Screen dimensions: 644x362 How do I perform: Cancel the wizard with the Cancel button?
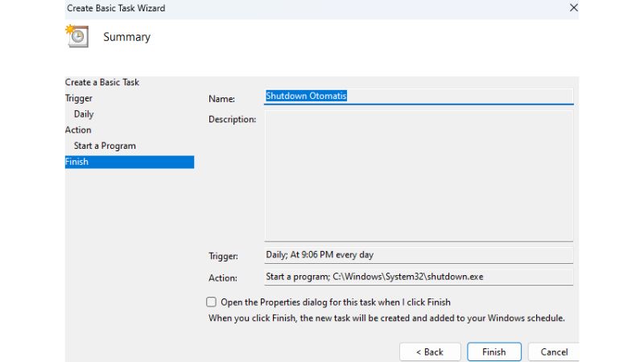[x=553, y=352]
